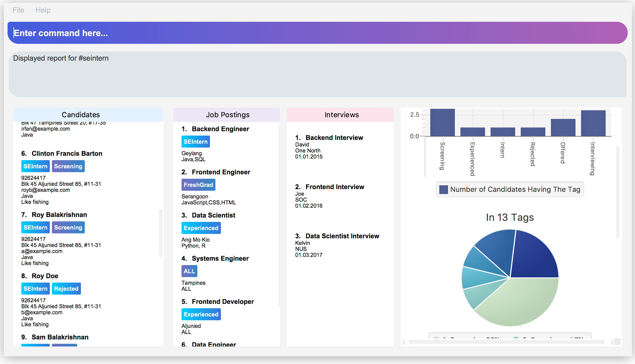Click the Screening tag on Roy Balakrishnan

68,227
